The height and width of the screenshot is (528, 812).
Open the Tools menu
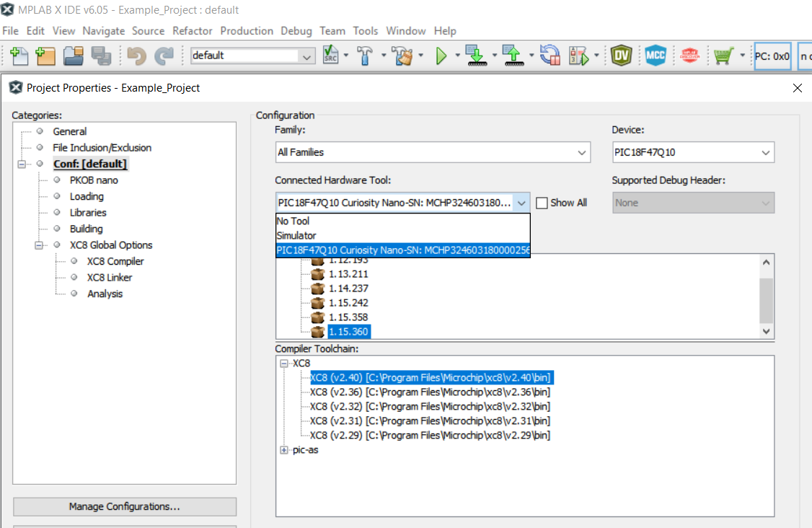click(366, 31)
